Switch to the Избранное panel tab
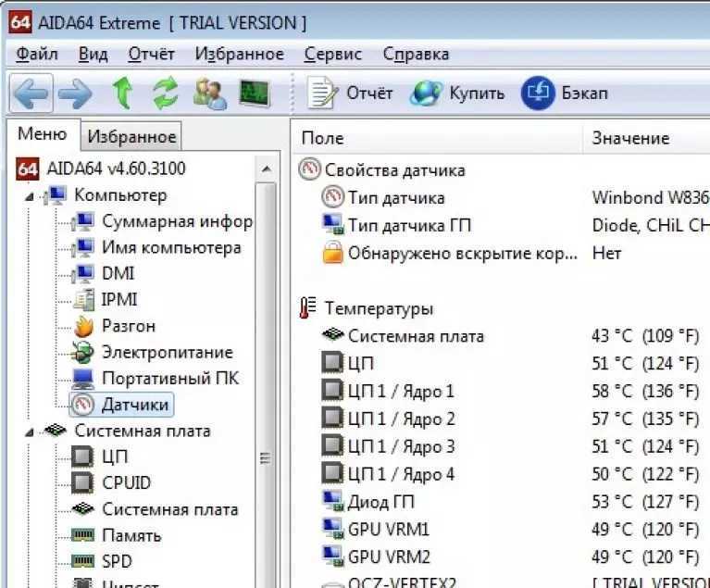 131,136
